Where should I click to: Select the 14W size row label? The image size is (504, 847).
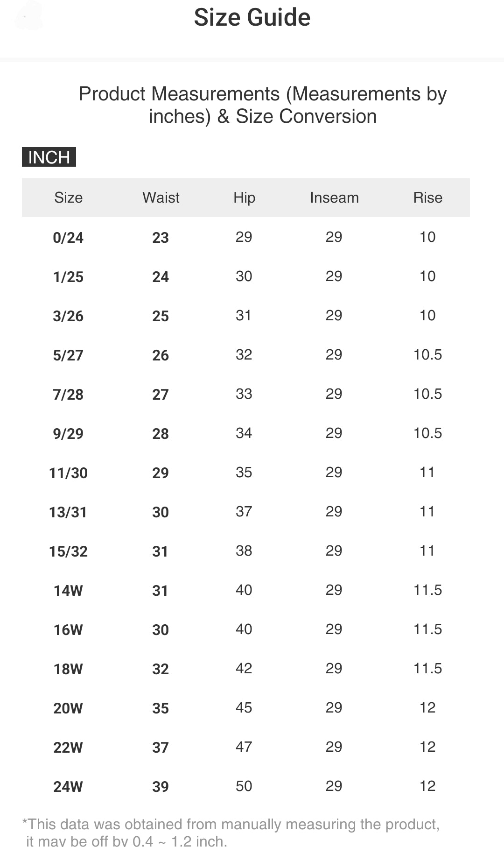tap(68, 591)
